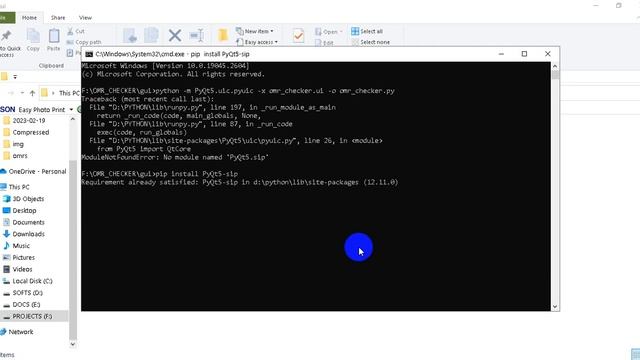640x360 pixels.
Task: Click the folder icon in quick access toolbar
Action: coord(4,76)
